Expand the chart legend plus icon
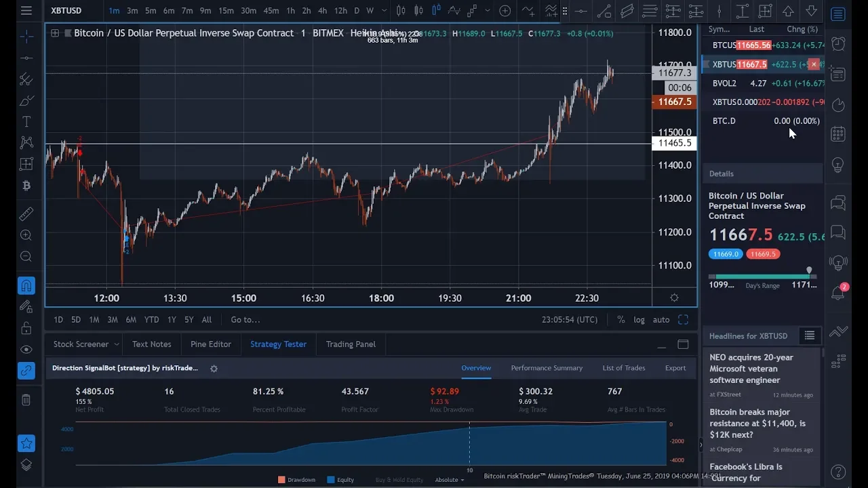 pyautogui.click(x=55, y=33)
